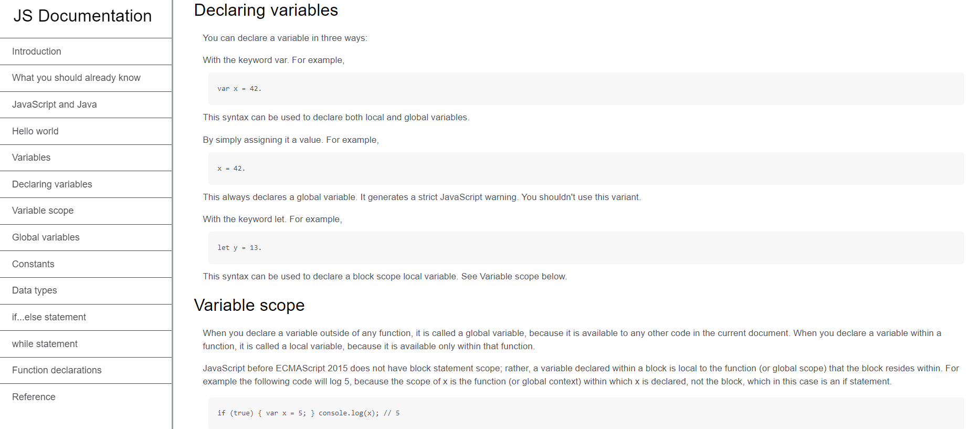Select "What you should already know" in sidebar

pyautogui.click(x=76, y=78)
